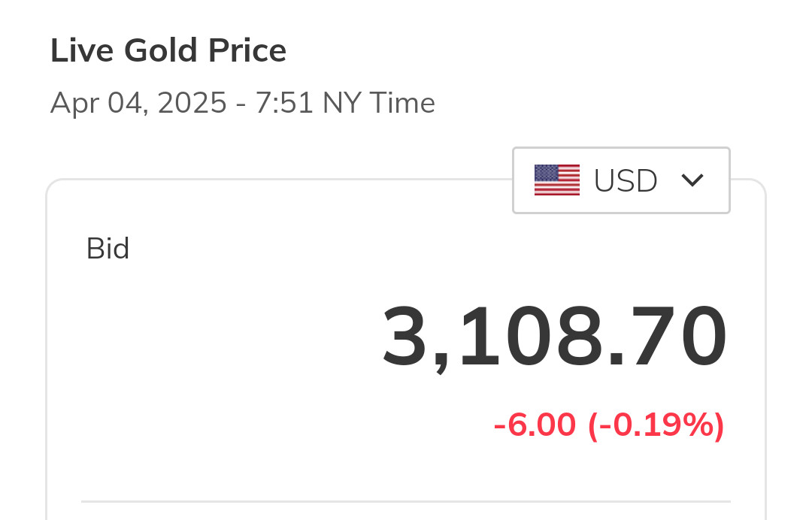This screenshot has width=812, height=520.
Task: Click the divider line below the price
Action: click(406, 500)
